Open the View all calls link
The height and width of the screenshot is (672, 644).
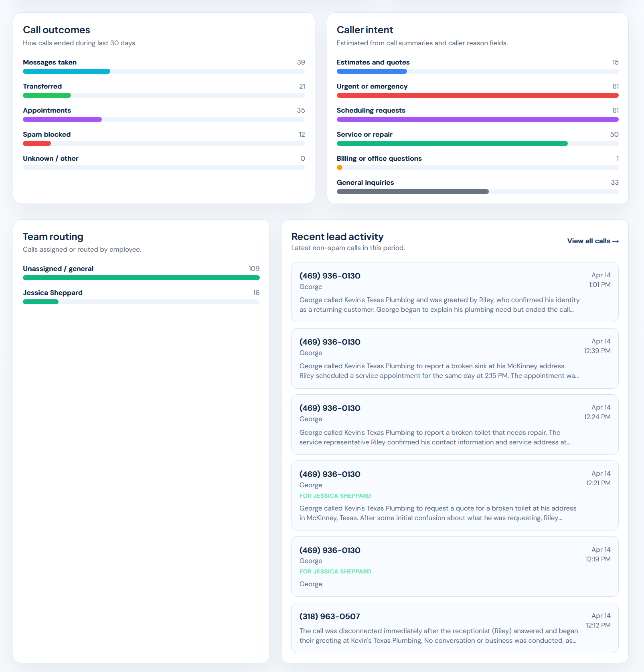(588, 241)
